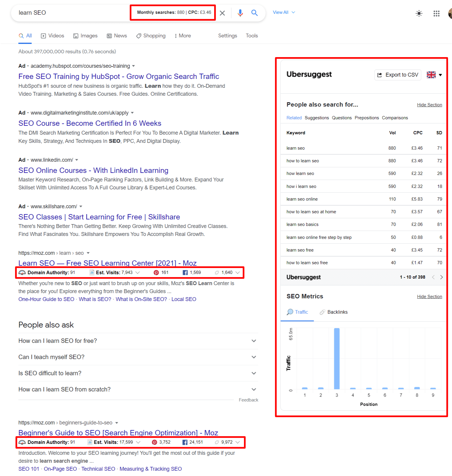Image resolution: width=452 pixels, height=476 pixels.
Task: Open SEO Classes Skillshare ad link
Action: click(x=99, y=217)
